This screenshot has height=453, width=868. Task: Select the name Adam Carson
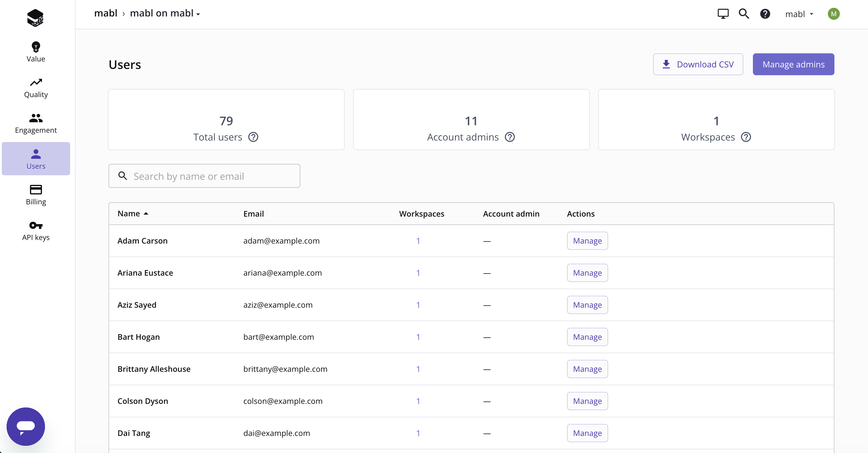(142, 241)
